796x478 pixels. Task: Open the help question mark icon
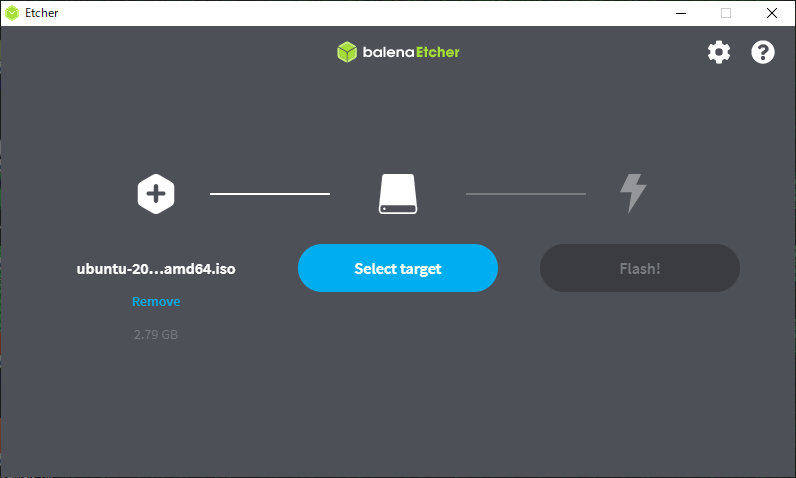click(x=762, y=52)
